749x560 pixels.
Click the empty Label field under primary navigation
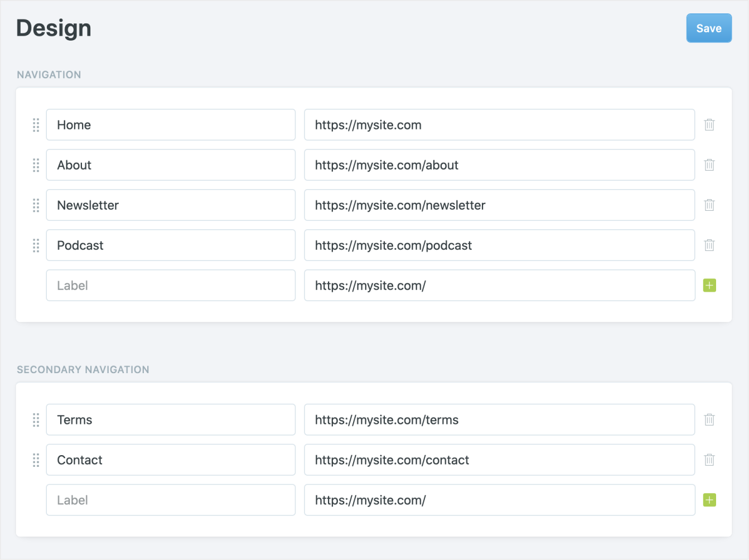tap(170, 285)
